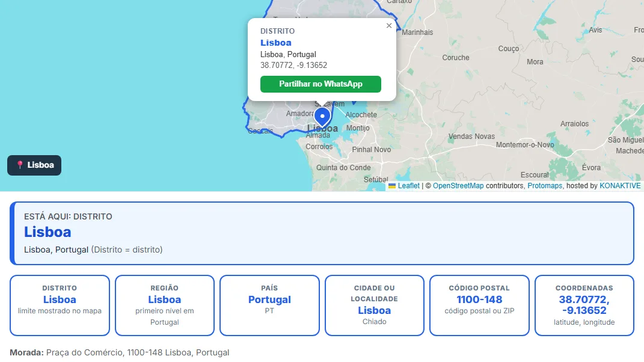The height and width of the screenshot is (362, 644).
Task: Click the blue location pin marker
Action: coord(322,117)
